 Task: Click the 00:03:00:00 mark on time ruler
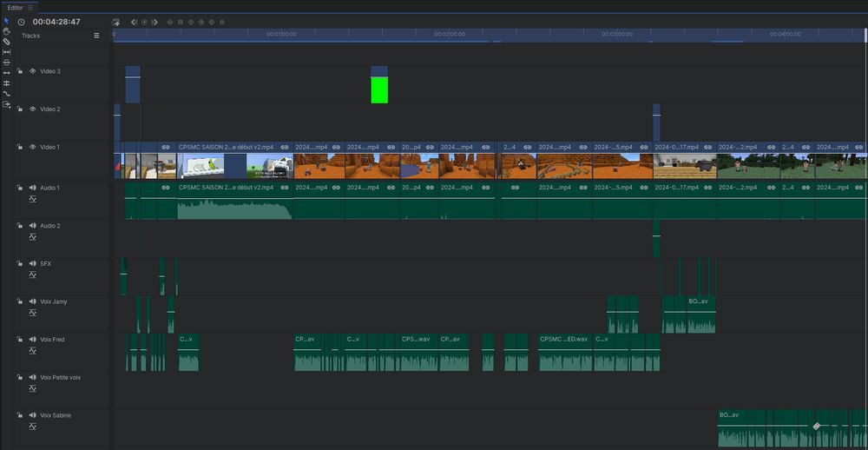pyautogui.click(x=616, y=35)
